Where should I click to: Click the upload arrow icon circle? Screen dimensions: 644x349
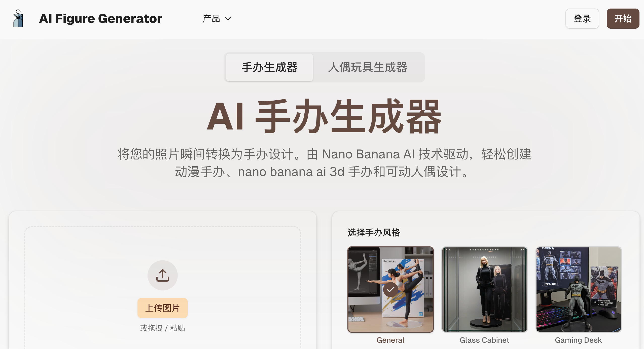(162, 275)
